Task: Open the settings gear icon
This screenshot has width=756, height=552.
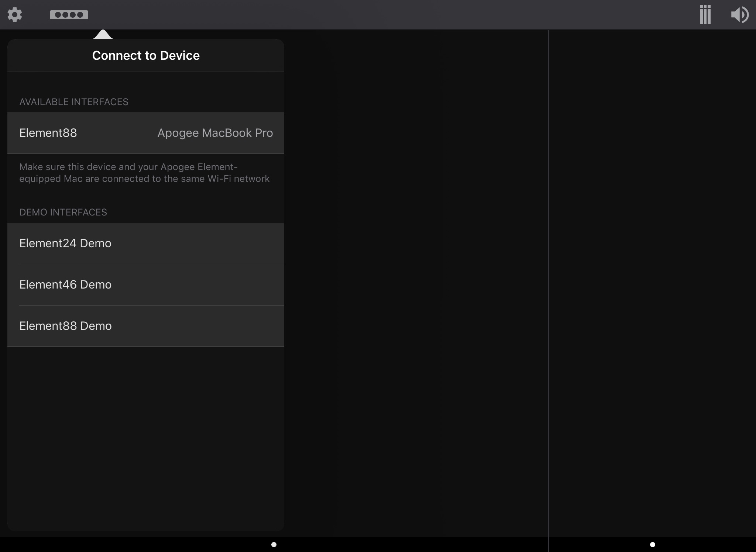Action: [x=15, y=15]
